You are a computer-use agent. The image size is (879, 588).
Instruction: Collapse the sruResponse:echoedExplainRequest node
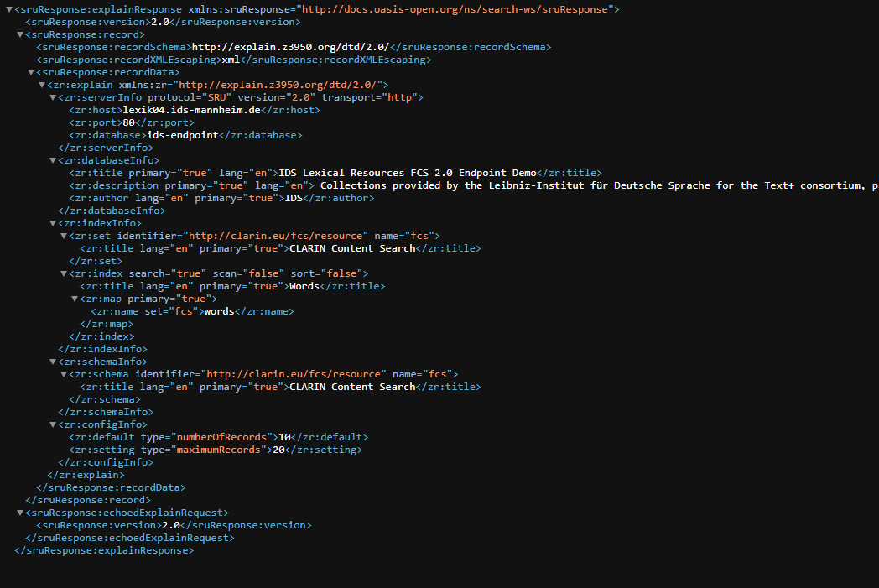pos(20,513)
